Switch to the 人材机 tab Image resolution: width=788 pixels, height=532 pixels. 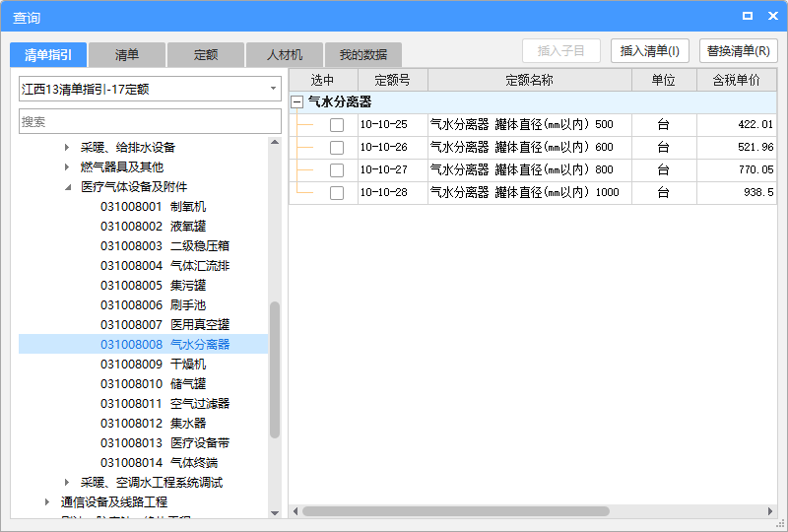(x=285, y=55)
